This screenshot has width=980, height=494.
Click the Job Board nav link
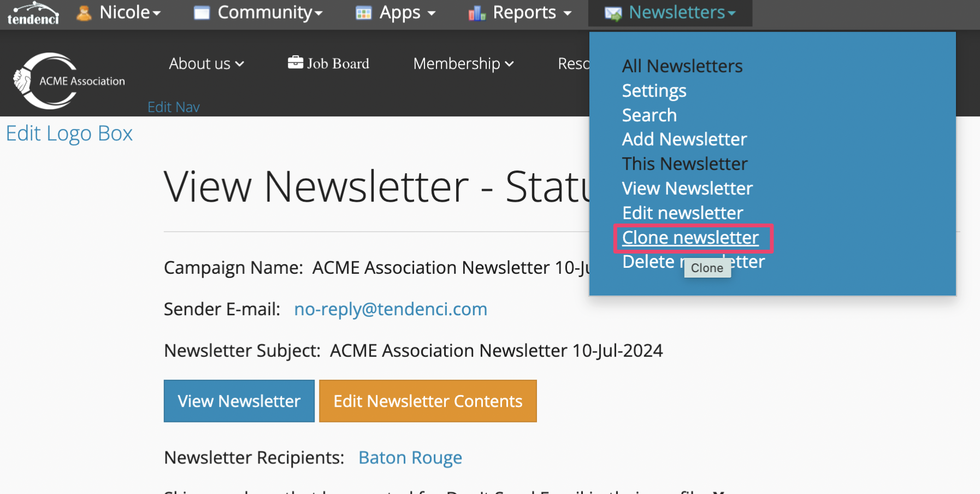[329, 63]
